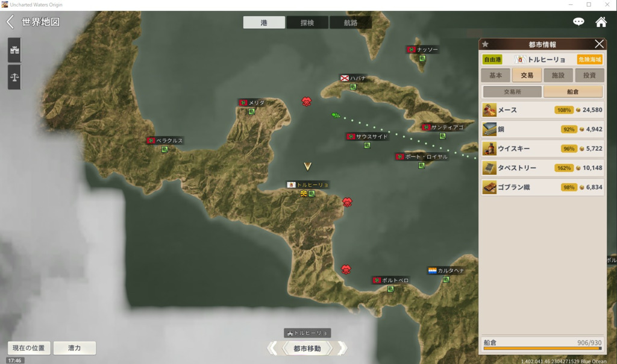Click the price 24,580
Viewport: 617px width, 364px height.
pyautogui.click(x=592, y=110)
